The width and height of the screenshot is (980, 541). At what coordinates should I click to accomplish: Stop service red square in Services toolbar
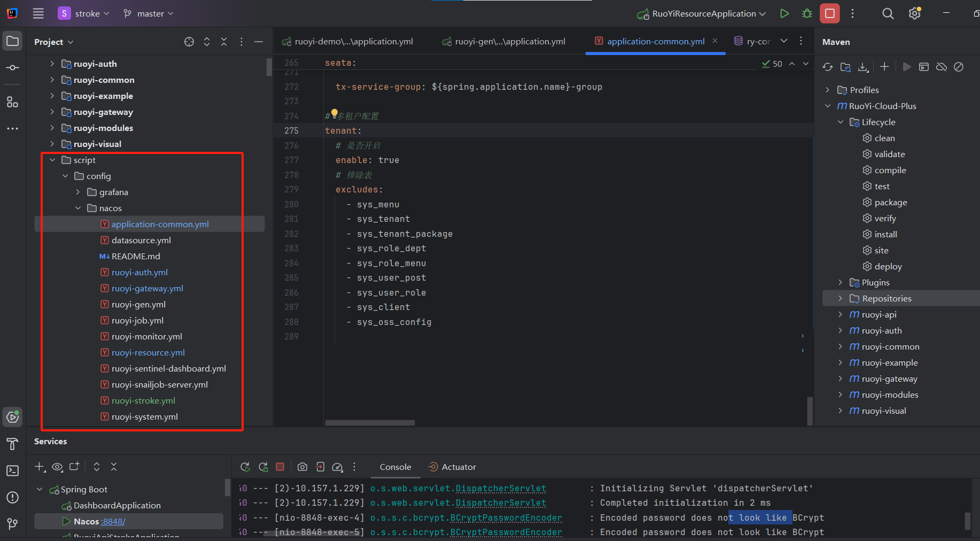tap(280, 467)
